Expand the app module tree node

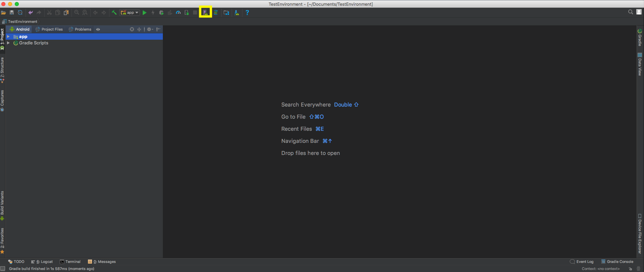(8, 37)
